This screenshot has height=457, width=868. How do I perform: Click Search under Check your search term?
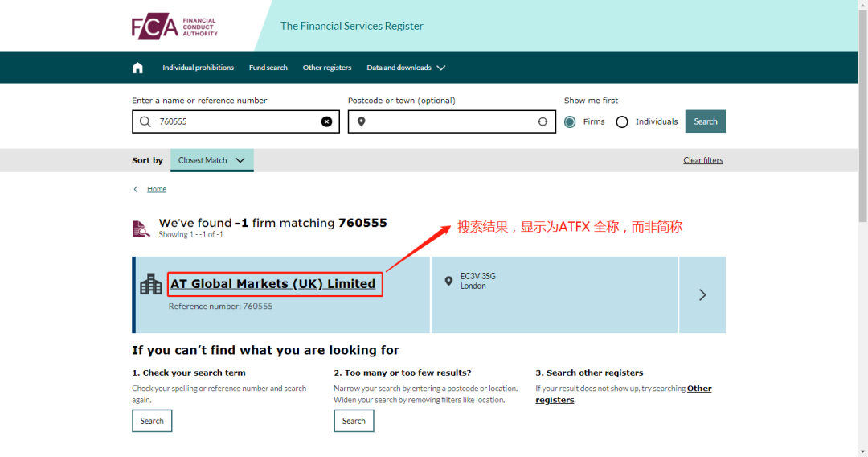pos(152,421)
